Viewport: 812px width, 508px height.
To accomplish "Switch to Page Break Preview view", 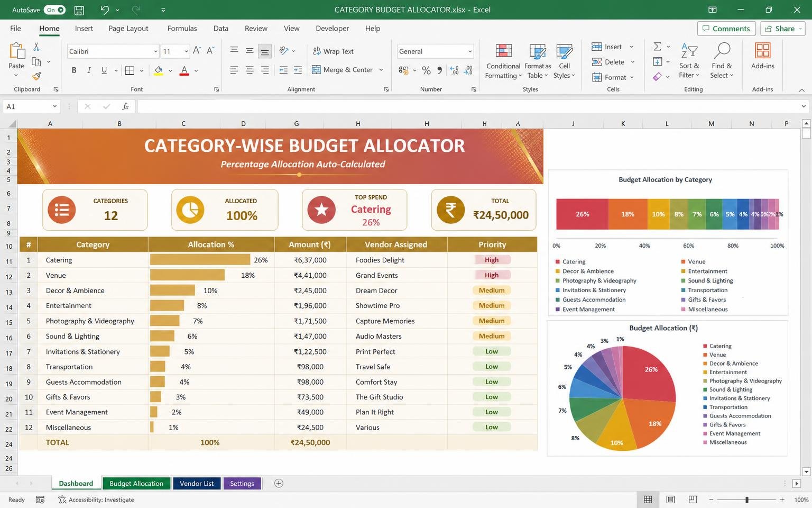I will (x=693, y=500).
